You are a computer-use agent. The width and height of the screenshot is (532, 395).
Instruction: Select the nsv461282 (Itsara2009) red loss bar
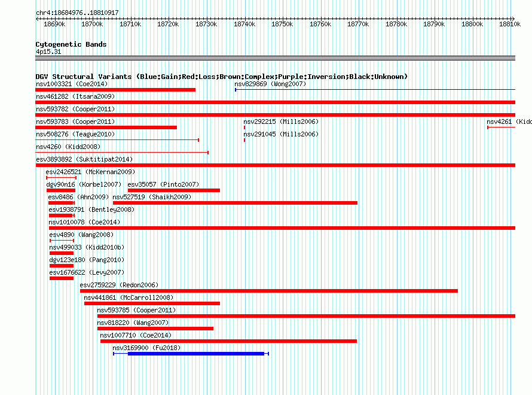click(x=275, y=102)
